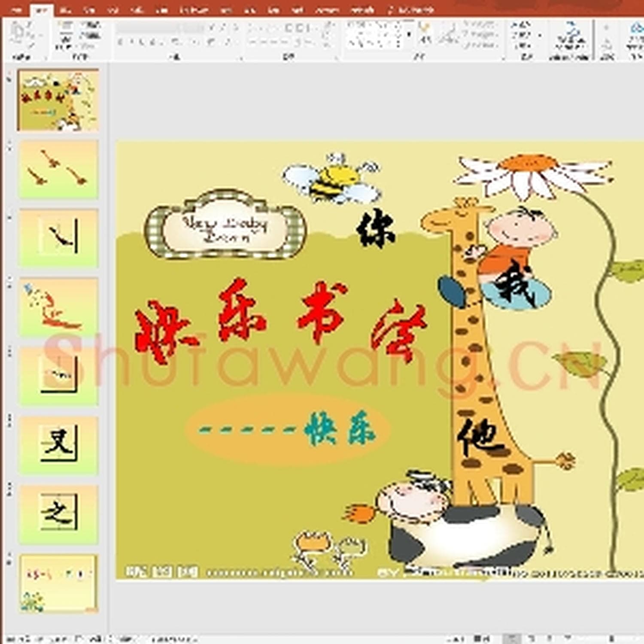Open the Quick Styles gallery
644x644 pixels.
[448, 33]
